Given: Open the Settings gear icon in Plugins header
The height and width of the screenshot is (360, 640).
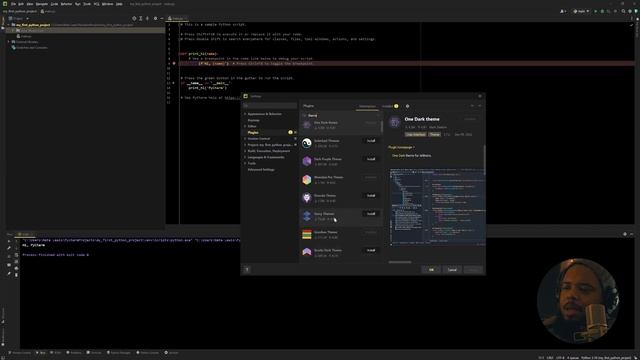Looking at the screenshot, I should pos(407,106).
